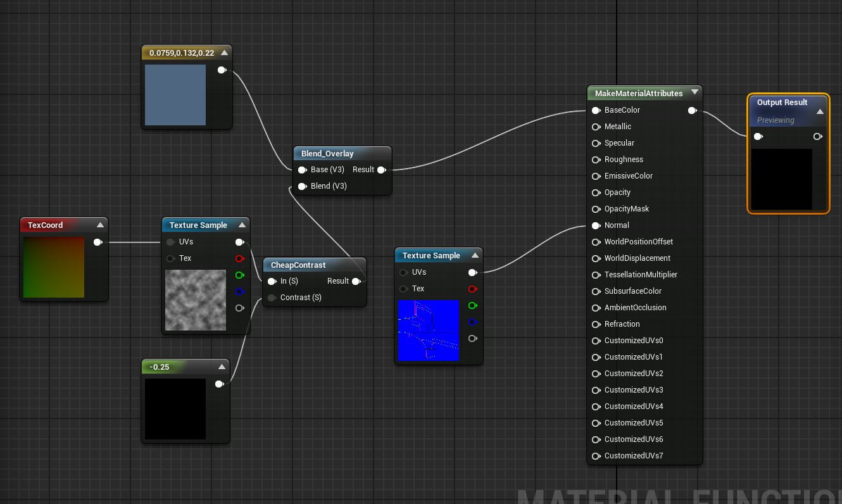Click the -0.25 constant output pin
The height and width of the screenshot is (504, 842).
(219, 384)
